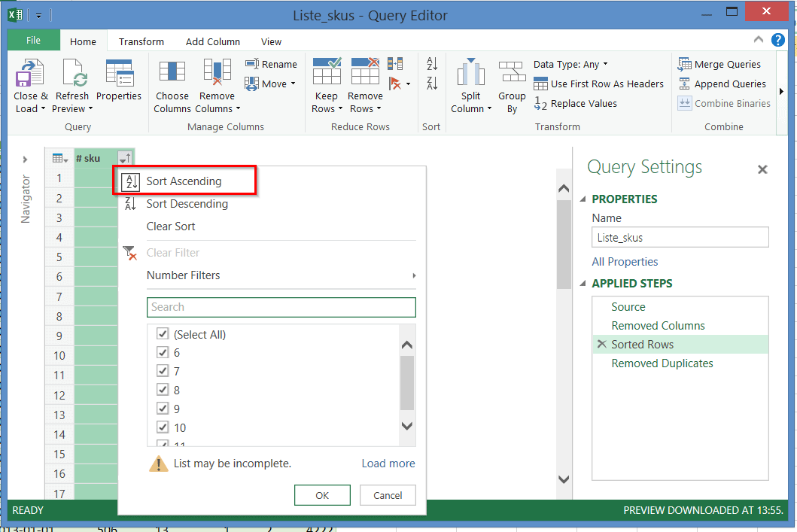Open the Data Type: Any dropdown
This screenshot has width=797, height=532.
tap(570, 65)
